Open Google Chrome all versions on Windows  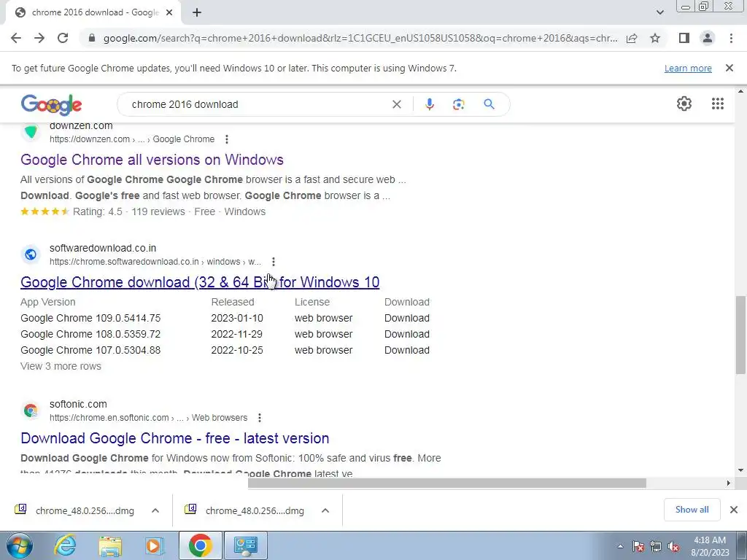pyautogui.click(x=152, y=160)
